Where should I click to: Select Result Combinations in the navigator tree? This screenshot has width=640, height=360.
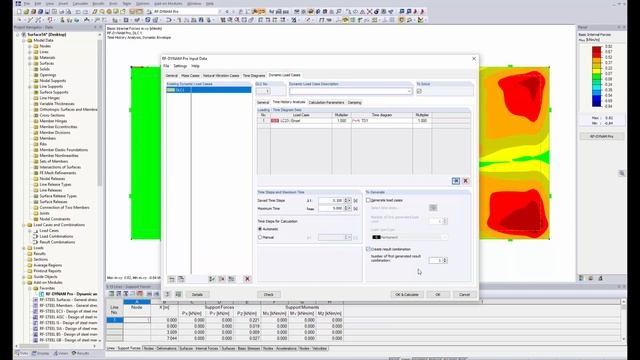[57, 242]
